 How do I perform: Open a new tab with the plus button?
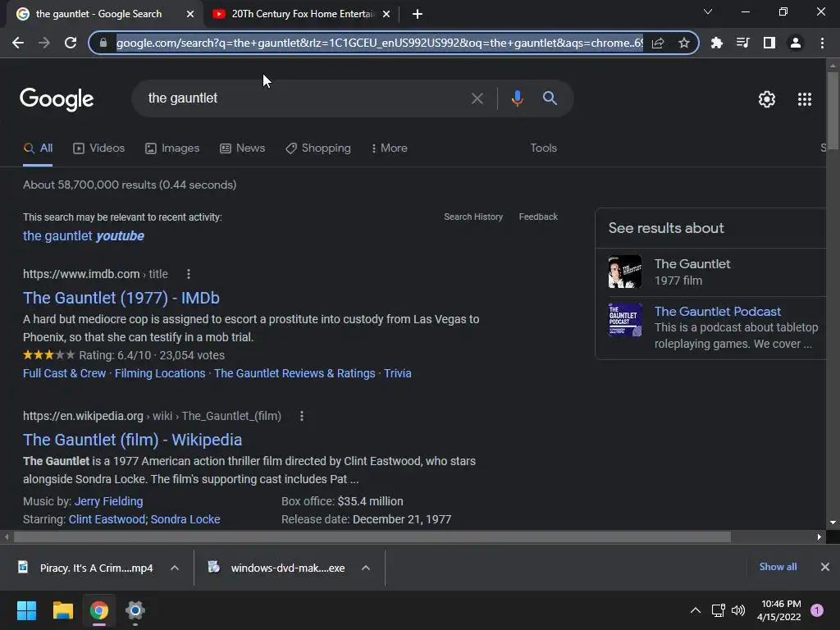(418, 14)
